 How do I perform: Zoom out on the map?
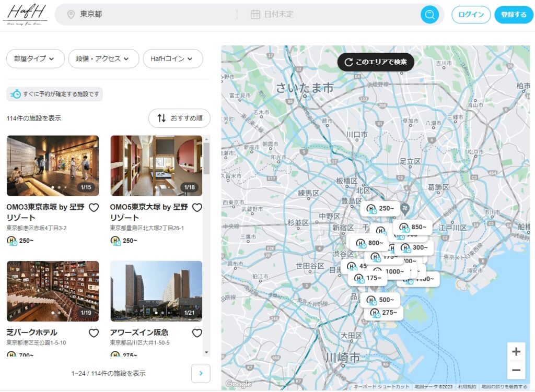pyautogui.click(x=516, y=370)
